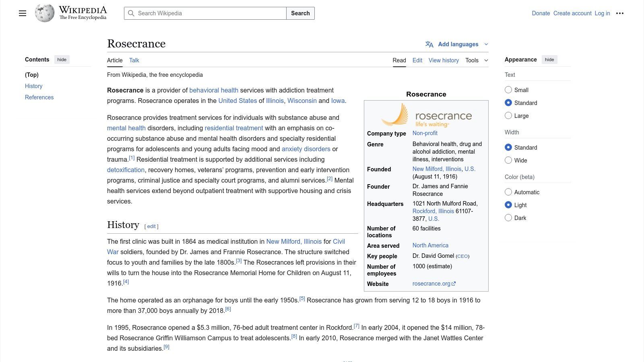
Task: Click footnote reference [7]
Action: (x=357, y=326)
